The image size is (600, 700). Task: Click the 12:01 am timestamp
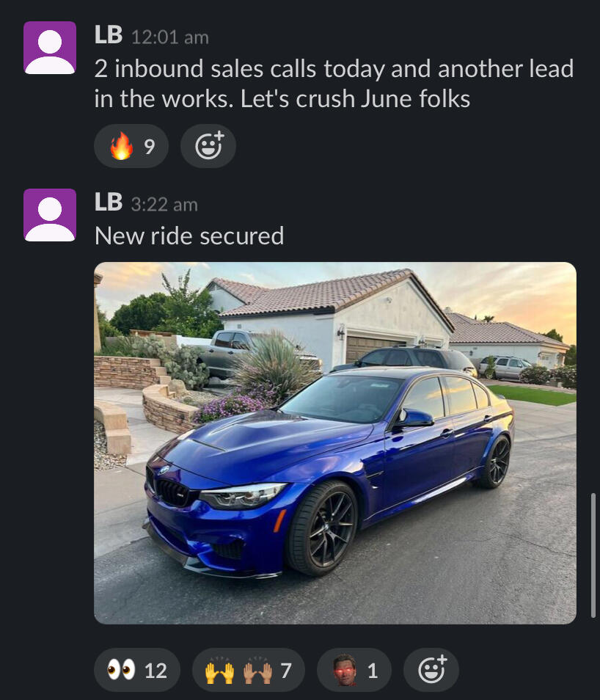[x=170, y=37]
